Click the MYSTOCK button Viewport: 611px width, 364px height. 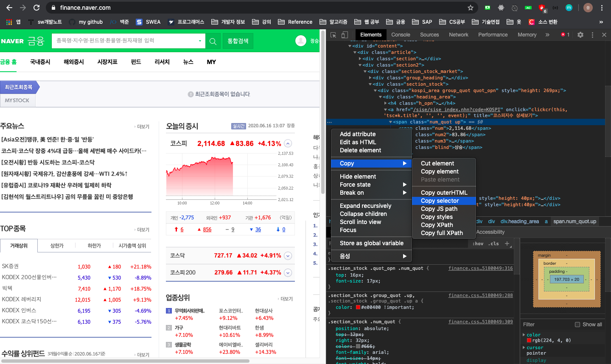point(17,101)
